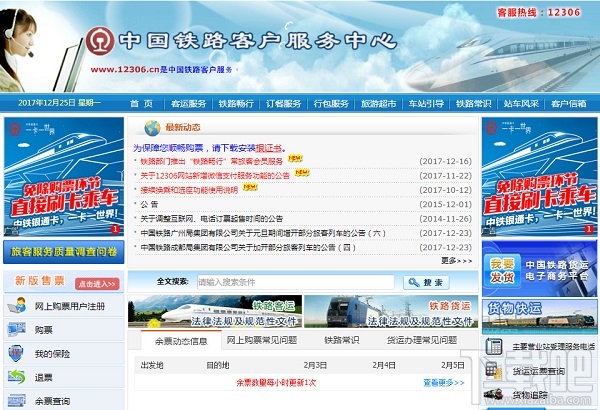Click the globe icon beside 最新动态
Image resolution: width=600 pixels, height=410 pixels.
152,128
